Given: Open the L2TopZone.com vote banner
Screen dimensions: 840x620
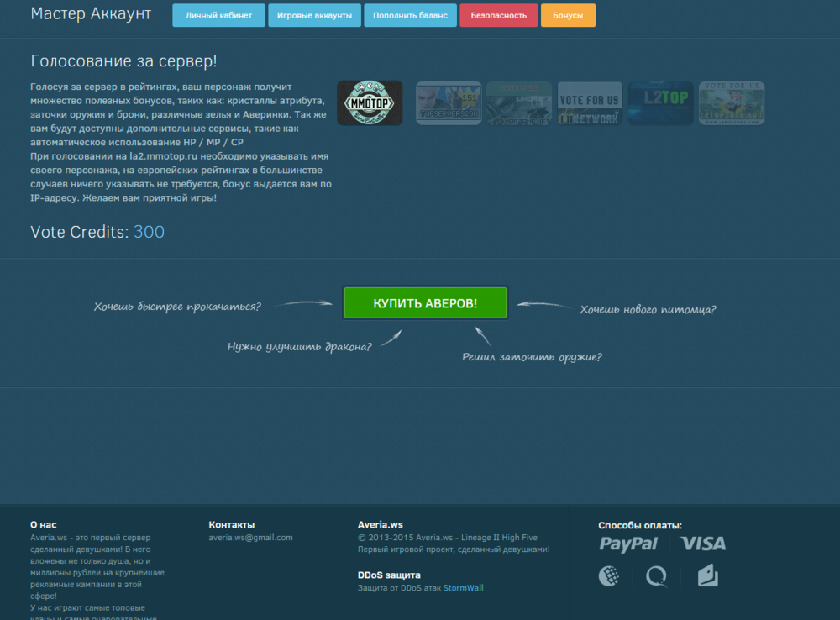Looking at the screenshot, I should (x=731, y=103).
